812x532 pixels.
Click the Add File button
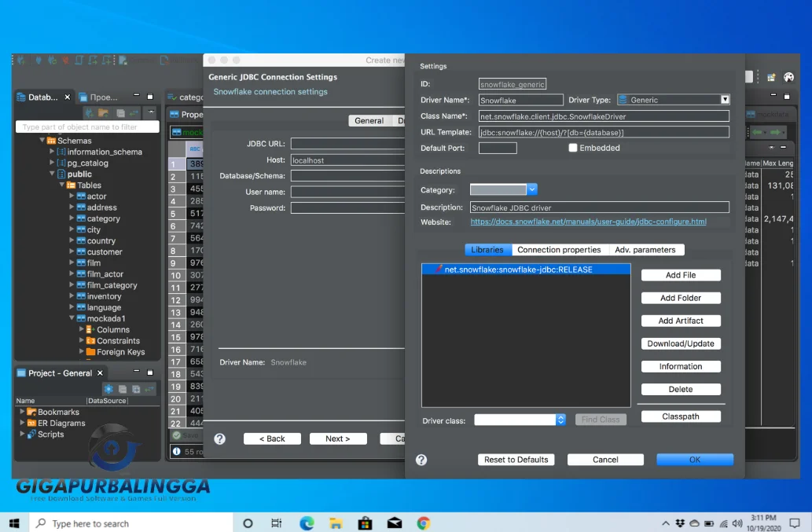tap(681, 275)
